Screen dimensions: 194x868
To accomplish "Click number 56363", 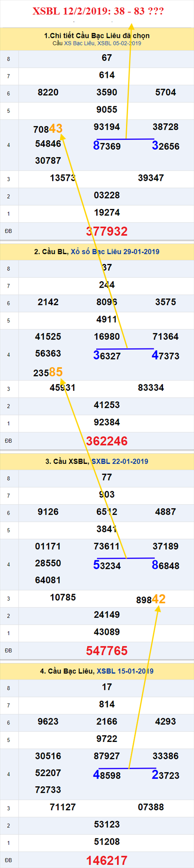I will pos(48,354).
